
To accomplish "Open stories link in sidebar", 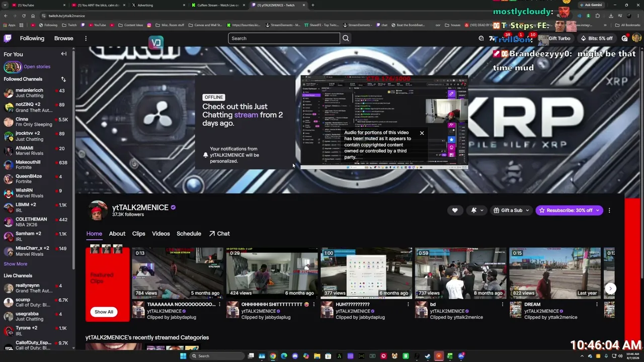I will pyautogui.click(x=37, y=66).
